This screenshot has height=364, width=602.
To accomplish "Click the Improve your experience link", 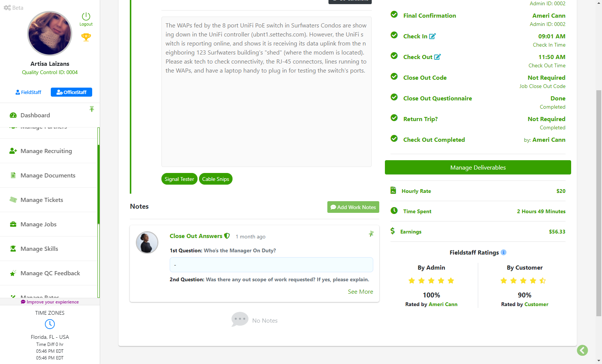I will [50, 302].
